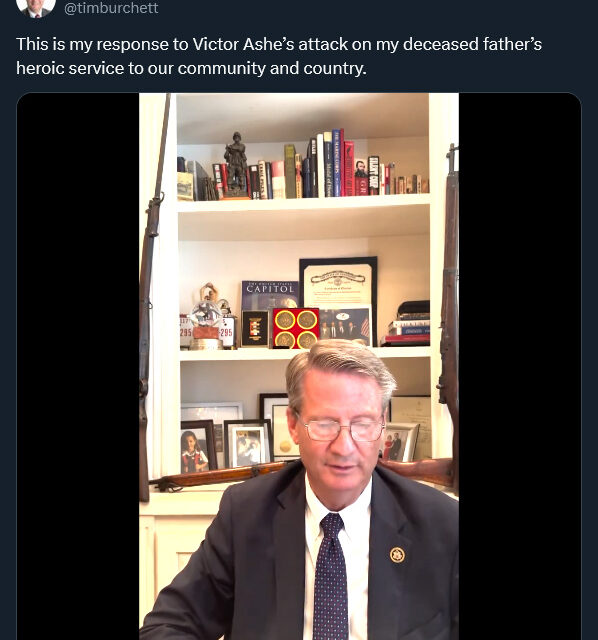Click the tweet text mentioning Victor Ashe
This screenshot has height=640, width=598.
point(279,44)
